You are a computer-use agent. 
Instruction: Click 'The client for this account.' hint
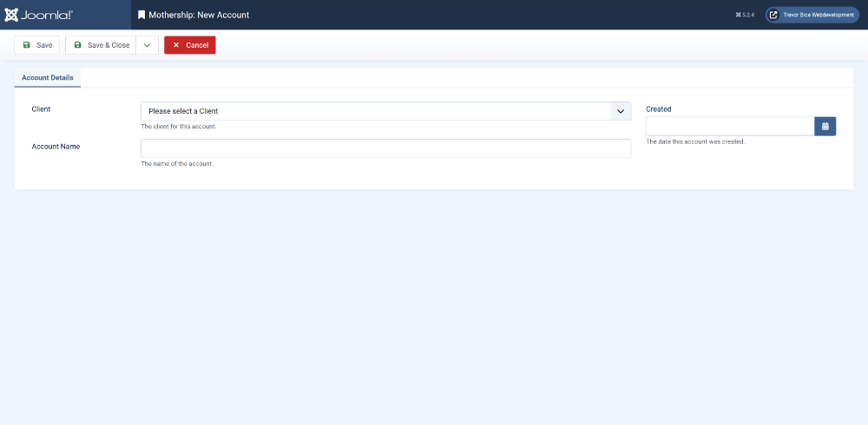[179, 127]
